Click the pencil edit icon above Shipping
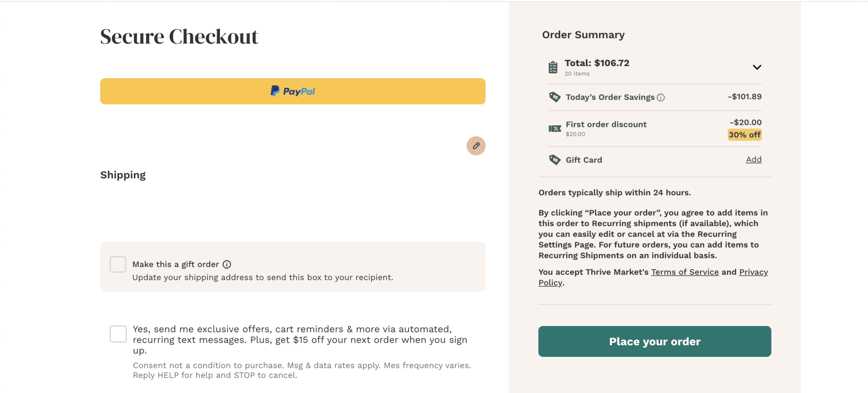Image resolution: width=868 pixels, height=393 pixels. 476,146
